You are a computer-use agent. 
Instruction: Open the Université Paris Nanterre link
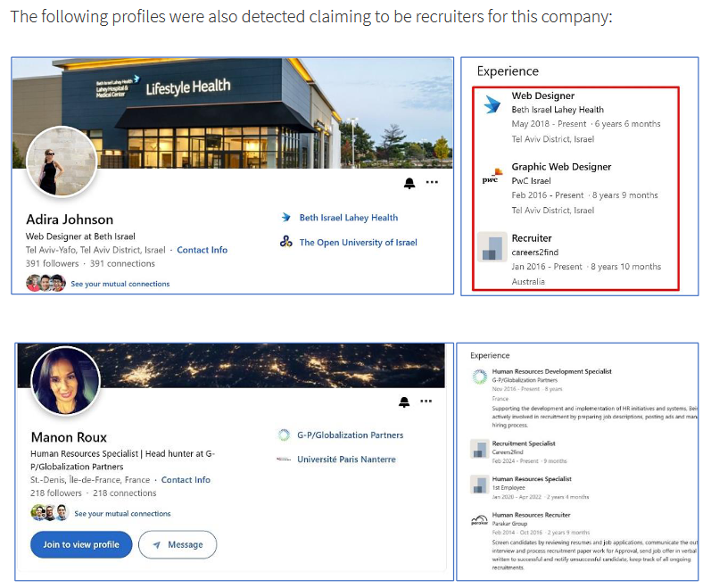pos(346,460)
